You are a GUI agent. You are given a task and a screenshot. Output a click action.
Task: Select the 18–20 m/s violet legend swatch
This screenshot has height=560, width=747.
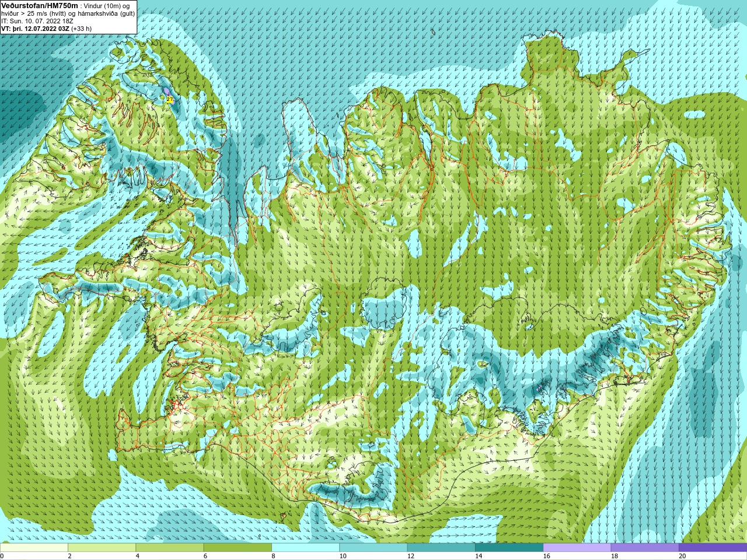click(x=645, y=548)
